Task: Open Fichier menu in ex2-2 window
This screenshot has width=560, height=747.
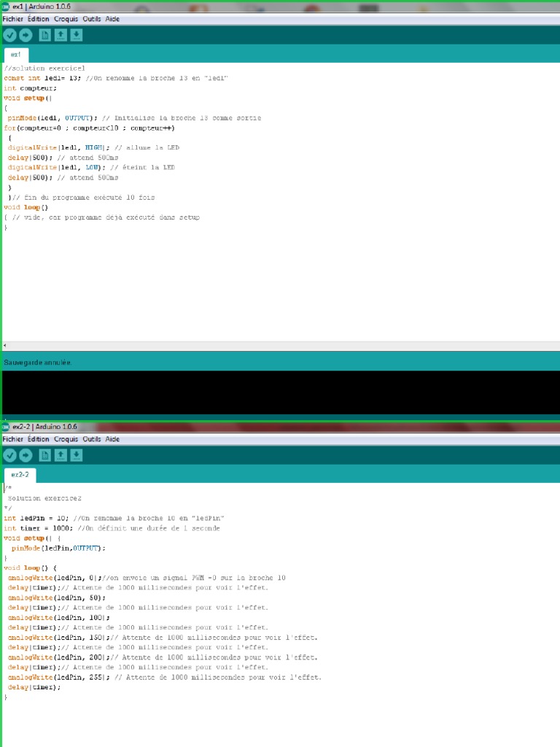Action: [x=12, y=439]
